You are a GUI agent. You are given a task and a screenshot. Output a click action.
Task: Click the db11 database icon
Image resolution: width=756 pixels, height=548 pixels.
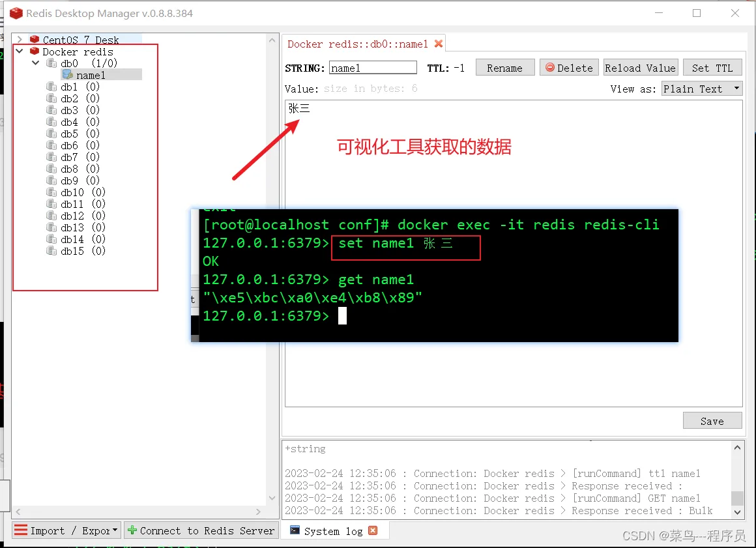pos(51,204)
